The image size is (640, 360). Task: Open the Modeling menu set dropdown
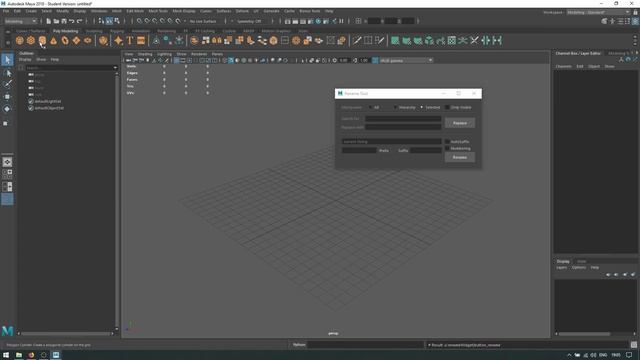click(x=20, y=21)
